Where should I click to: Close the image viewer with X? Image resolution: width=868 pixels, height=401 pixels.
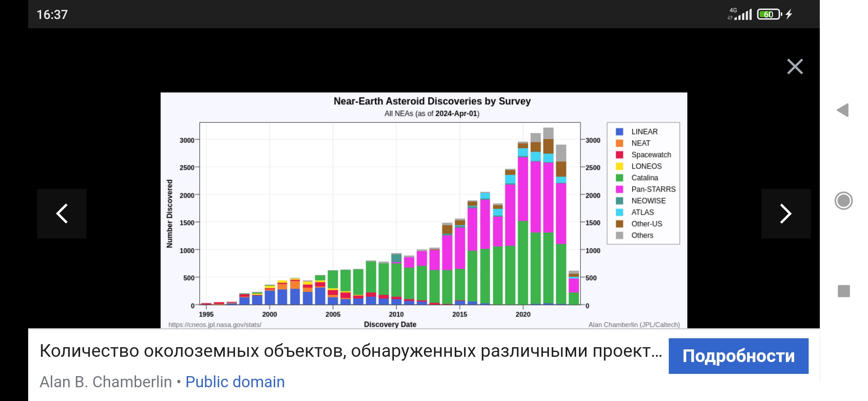coord(795,67)
